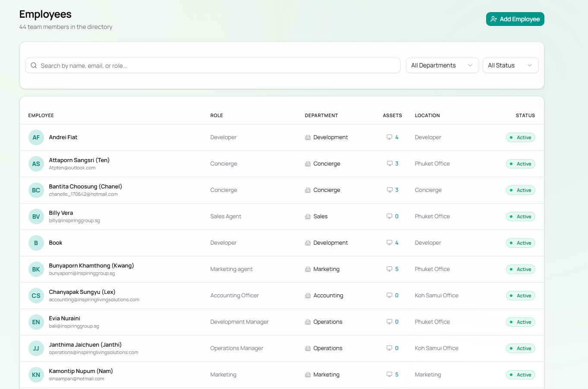Click the ROLE column header
Viewport: 588px width, 389px height.
click(x=217, y=115)
